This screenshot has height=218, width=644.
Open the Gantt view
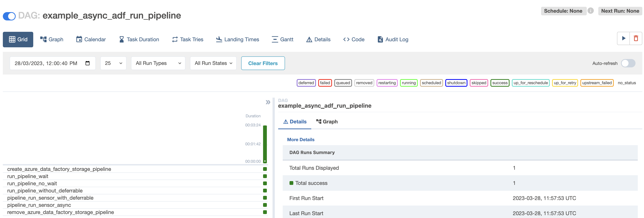pyautogui.click(x=283, y=39)
